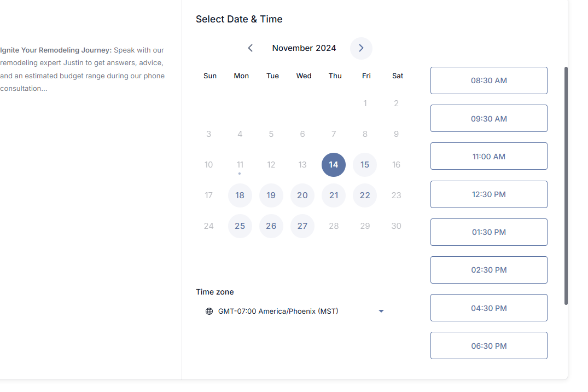Select the 08:30 AM time slot
Image resolution: width=588 pixels, height=392 pixels.
pos(488,80)
